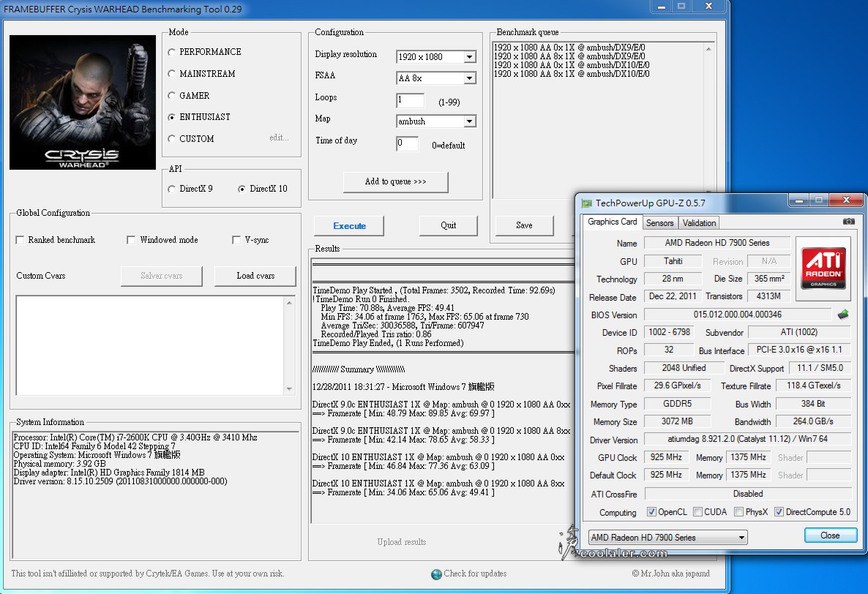
Task: Click the Custom Cvars scrollbar up arrow
Action: (290, 303)
